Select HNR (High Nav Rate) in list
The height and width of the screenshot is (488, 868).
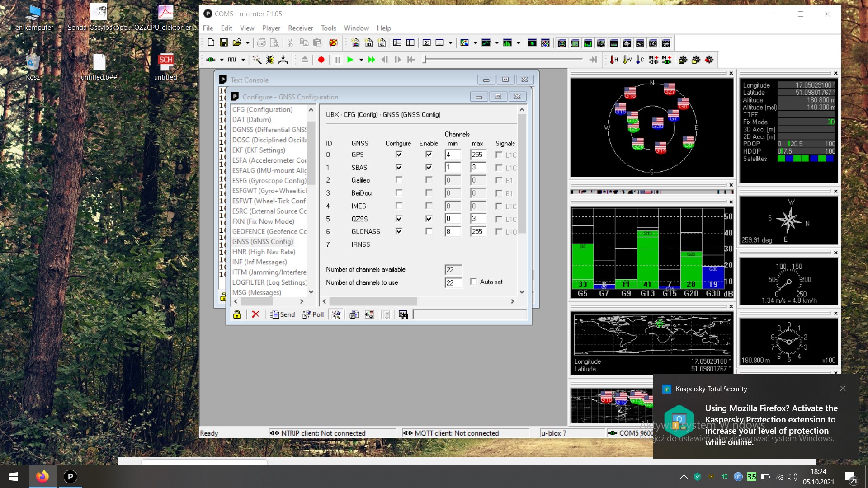[x=264, y=252]
